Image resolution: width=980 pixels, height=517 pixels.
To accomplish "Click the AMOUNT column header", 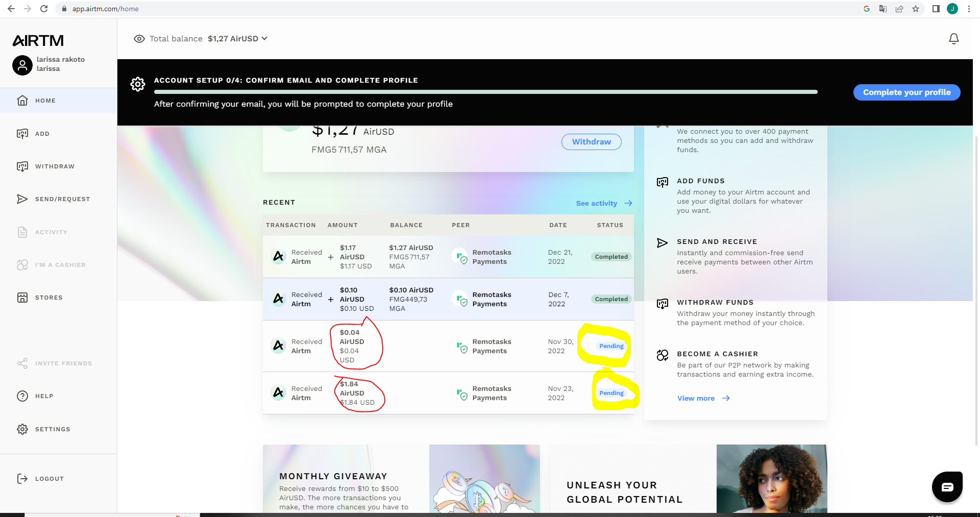I will coord(342,225).
